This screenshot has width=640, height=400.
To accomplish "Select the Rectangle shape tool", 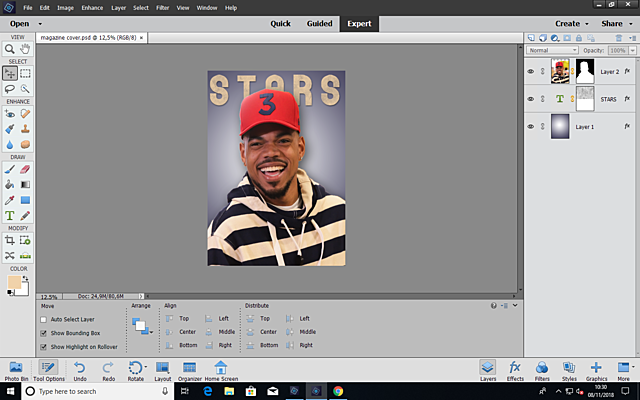I will [x=25, y=200].
